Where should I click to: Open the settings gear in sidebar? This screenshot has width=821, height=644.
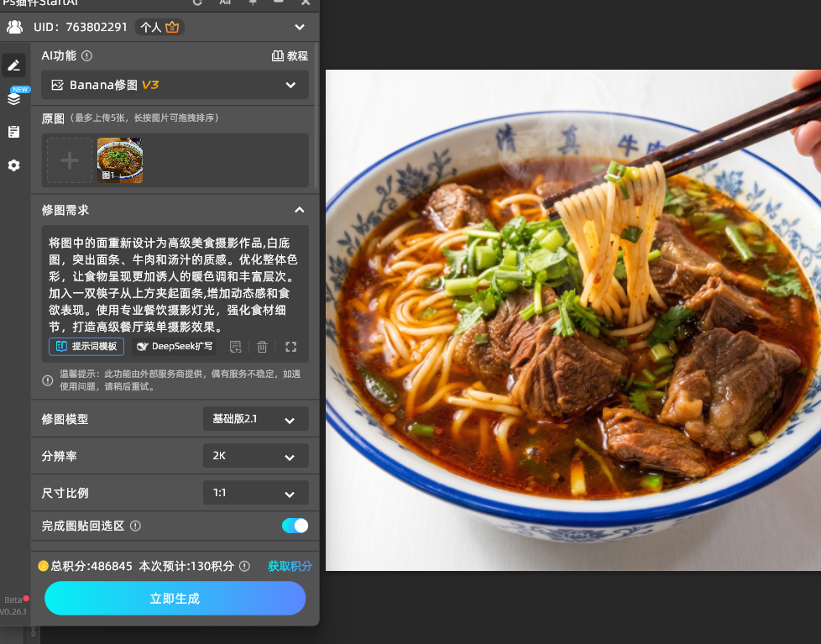14,165
